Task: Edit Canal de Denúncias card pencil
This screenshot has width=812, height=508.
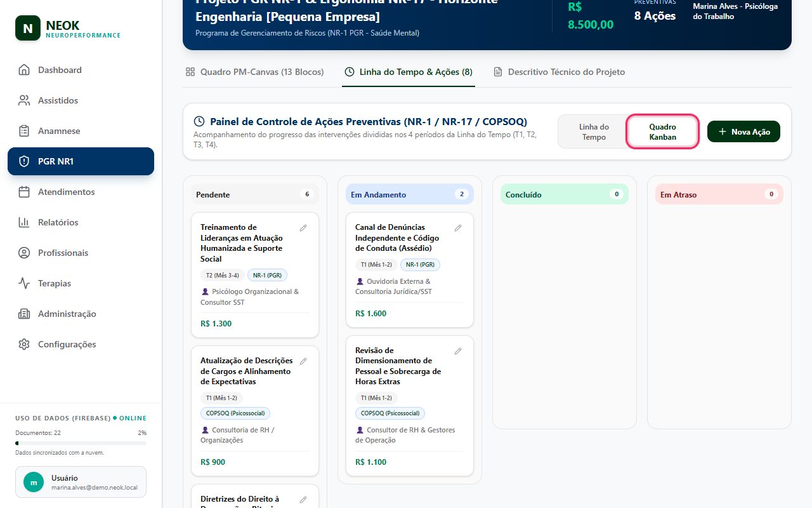Action: [x=458, y=228]
